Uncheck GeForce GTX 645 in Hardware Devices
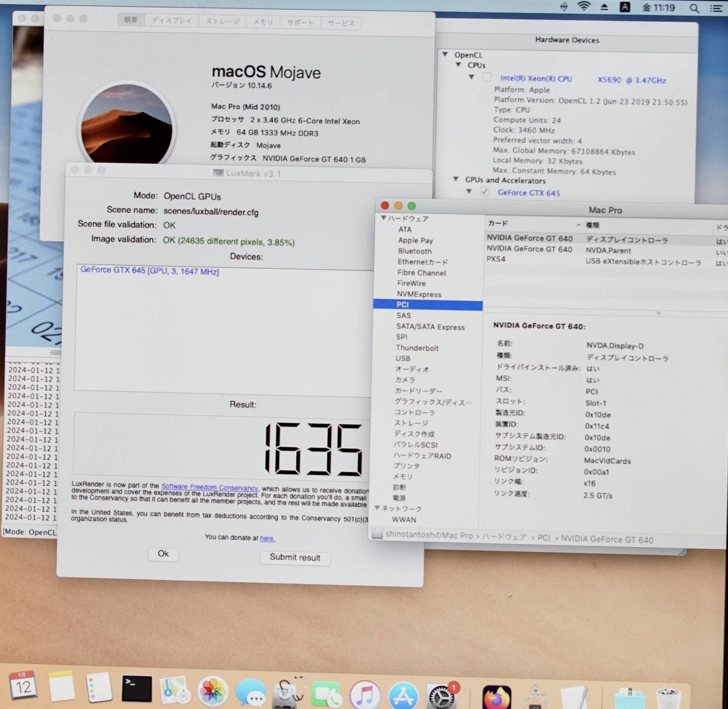Image resolution: width=728 pixels, height=709 pixels. click(485, 191)
